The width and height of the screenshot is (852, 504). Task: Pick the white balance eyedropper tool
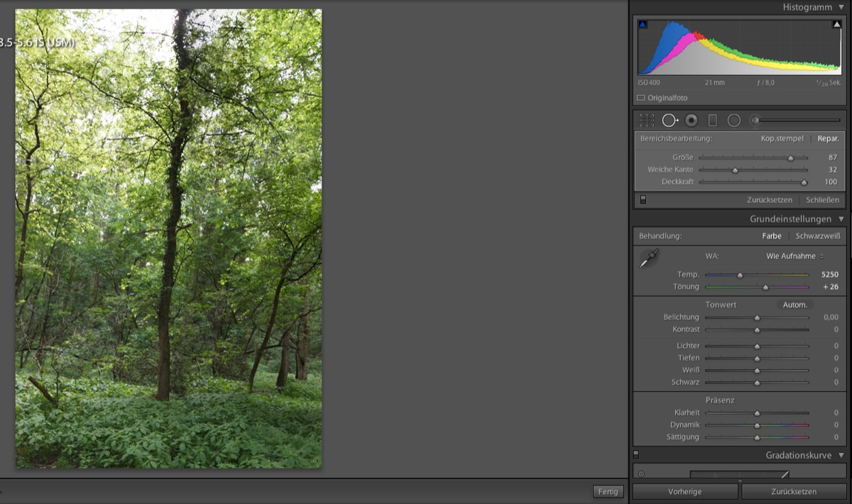pyautogui.click(x=649, y=259)
